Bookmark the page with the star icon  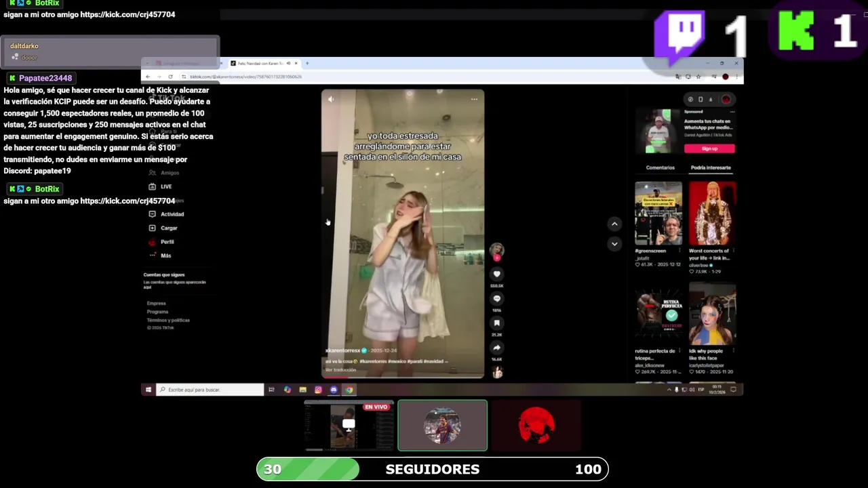[698, 77]
